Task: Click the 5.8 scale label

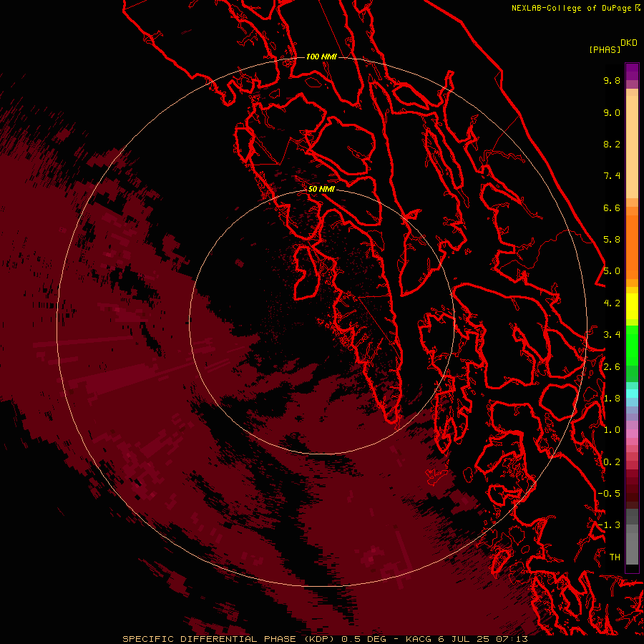Action: [612, 240]
